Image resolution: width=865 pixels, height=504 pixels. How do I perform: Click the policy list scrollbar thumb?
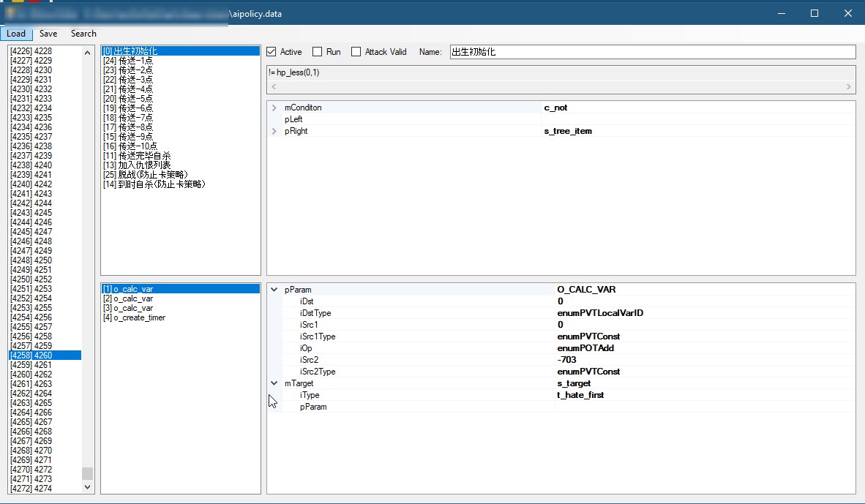(x=87, y=474)
